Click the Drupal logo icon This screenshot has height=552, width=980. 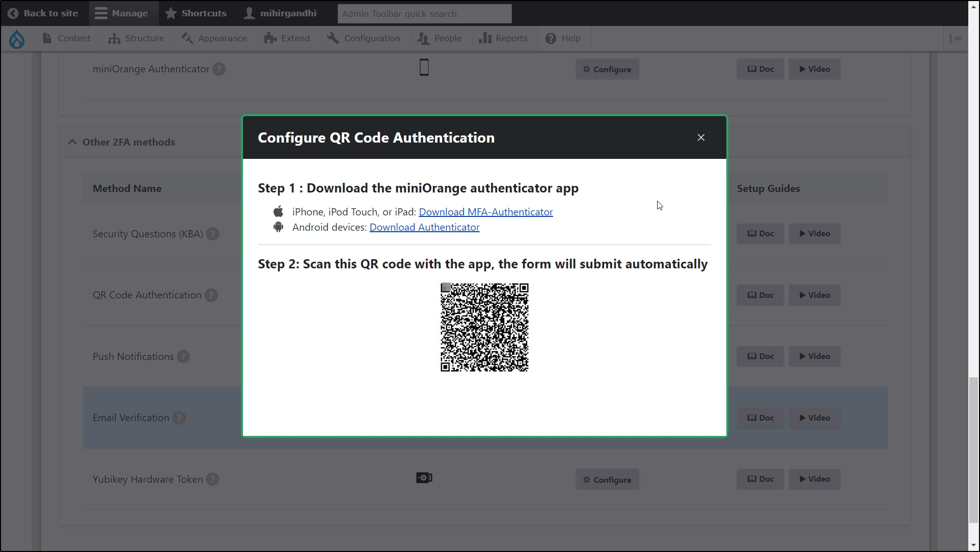click(x=17, y=39)
